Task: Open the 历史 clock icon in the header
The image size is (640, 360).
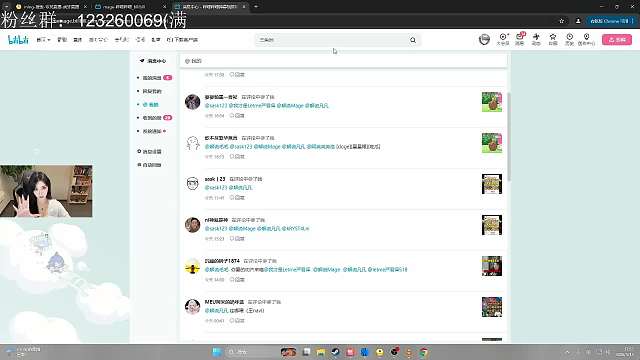Action: [x=569, y=40]
